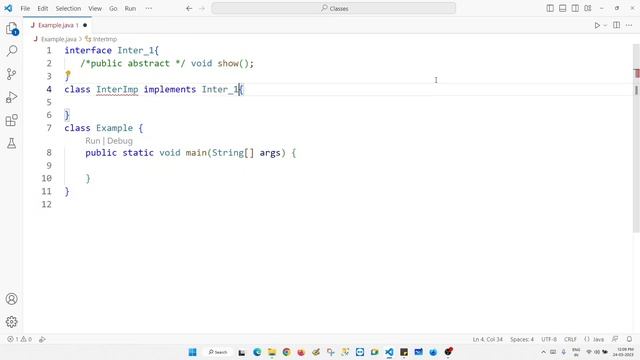Open the Selection menu

(x=68, y=8)
